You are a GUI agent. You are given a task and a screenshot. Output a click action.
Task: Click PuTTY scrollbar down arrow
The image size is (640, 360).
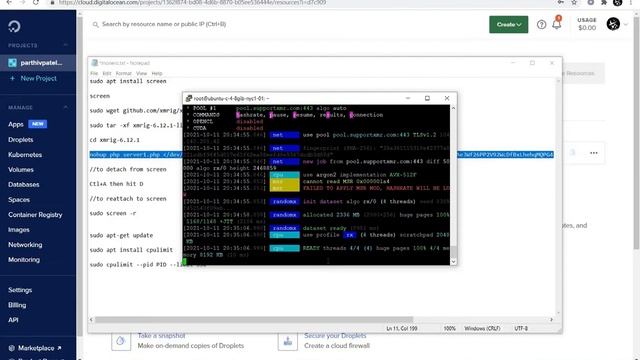453,262
